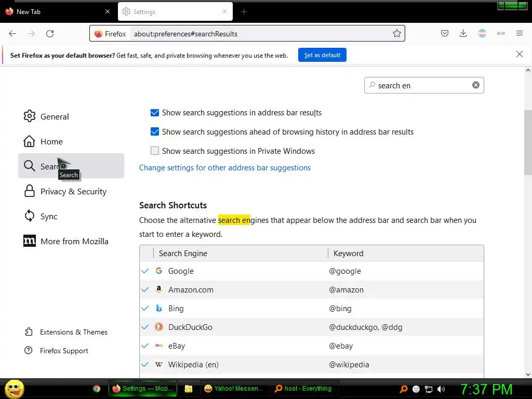532x399 pixels.
Task: Open More from Mozilla category
Action: (x=71, y=241)
